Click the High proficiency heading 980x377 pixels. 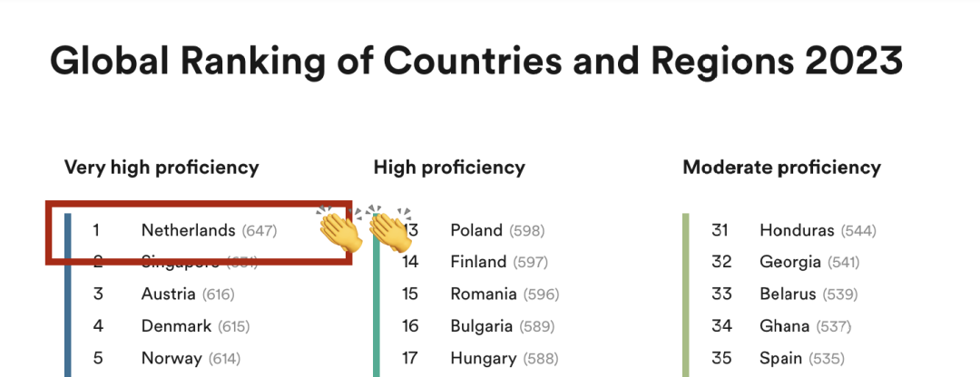[449, 168]
